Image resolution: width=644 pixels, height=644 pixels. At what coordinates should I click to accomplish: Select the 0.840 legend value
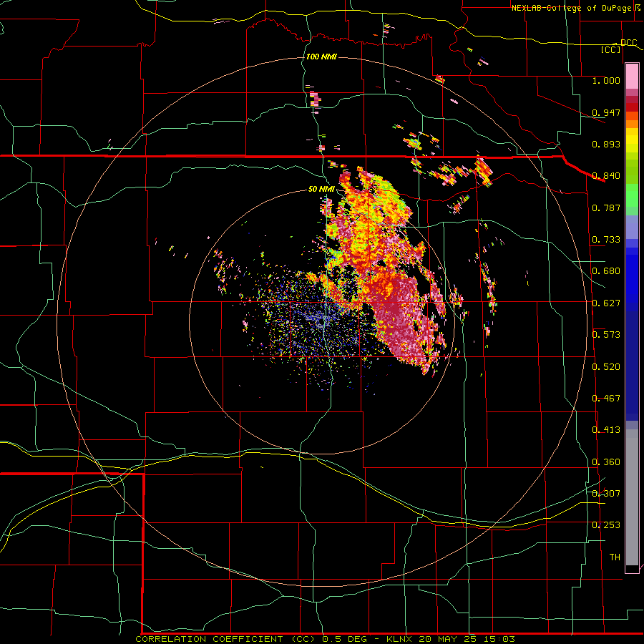[606, 176]
